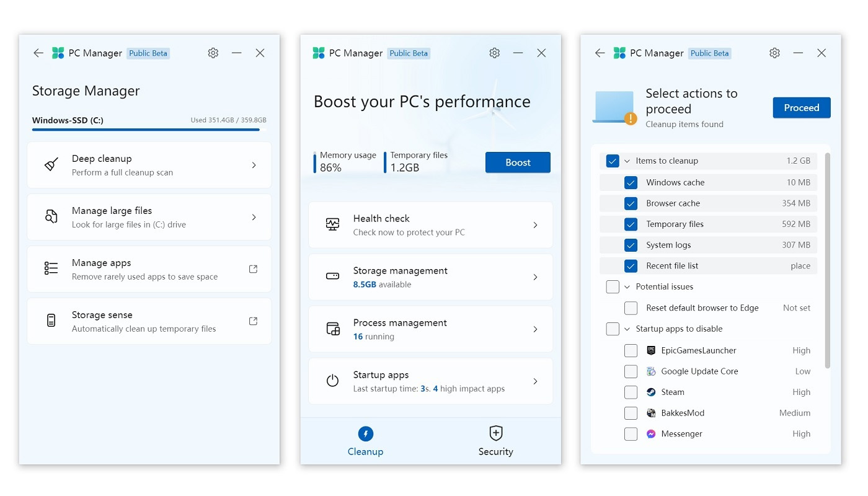Click the Windows-SSD (C:) usage bar
The height and width of the screenshot is (496, 868).
click(x=149, y=130)
